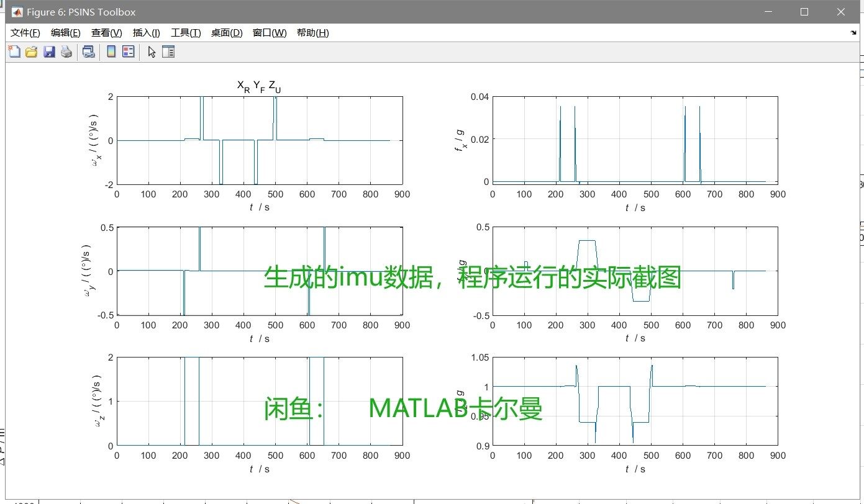864x504 pixels.
Task: Select the fx / g acceleration subplot
Action: [x=635, y=140]
